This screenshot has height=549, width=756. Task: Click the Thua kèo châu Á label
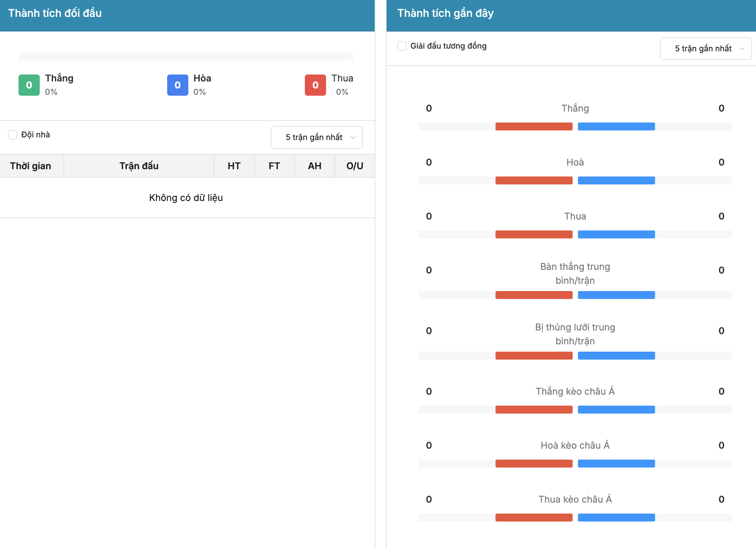tap(575, 499)
